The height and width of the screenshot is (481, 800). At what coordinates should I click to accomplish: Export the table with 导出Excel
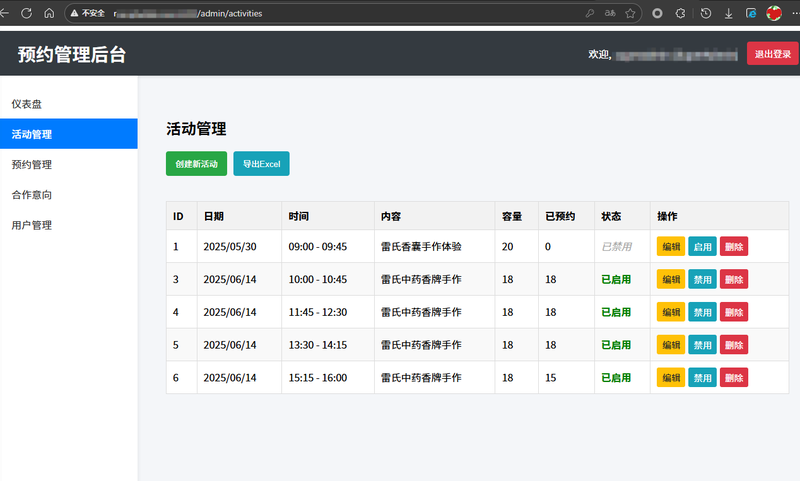pyautogui.click(x=261, y=163)
